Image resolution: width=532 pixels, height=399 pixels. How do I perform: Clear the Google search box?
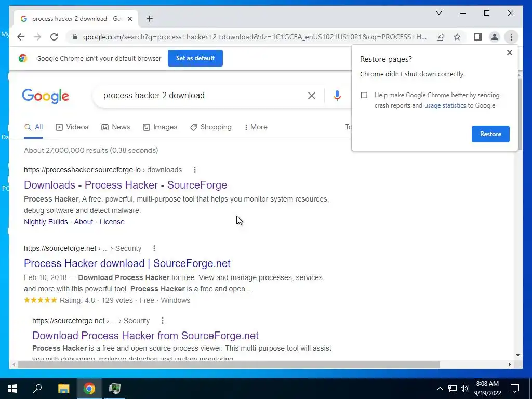click(312, 96)
